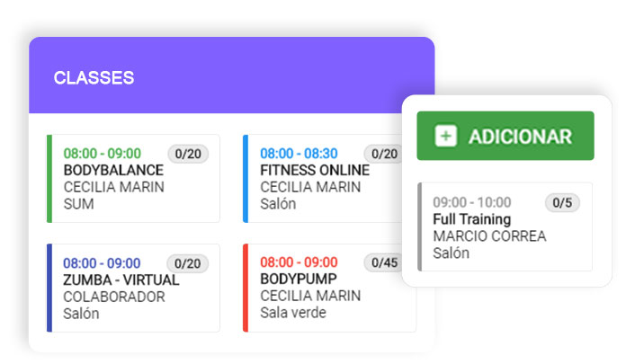The height and width of the screenshot is (364, 626).
Task: Click the MARCIO CORREA instructor name
Action: pos(489,236)
